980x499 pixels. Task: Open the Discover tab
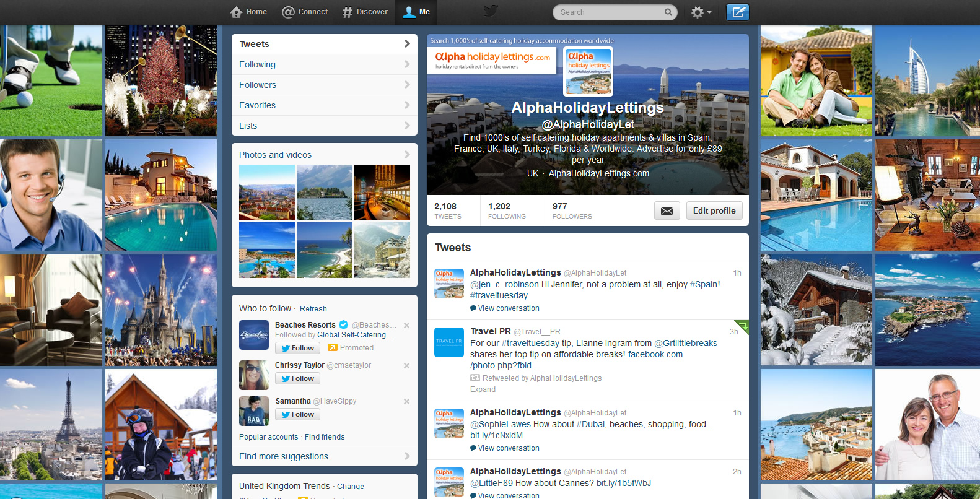(365, 12)
